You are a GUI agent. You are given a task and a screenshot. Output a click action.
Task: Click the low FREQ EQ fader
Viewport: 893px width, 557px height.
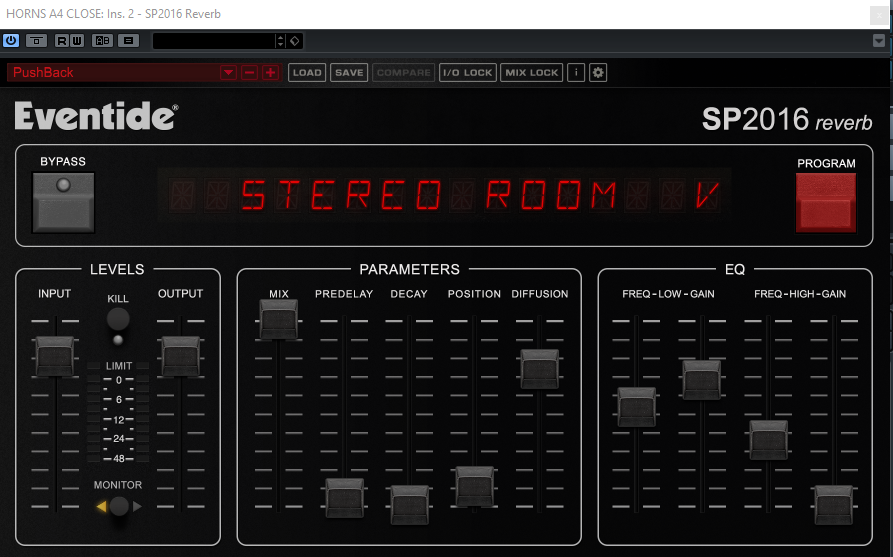(637, 407)
